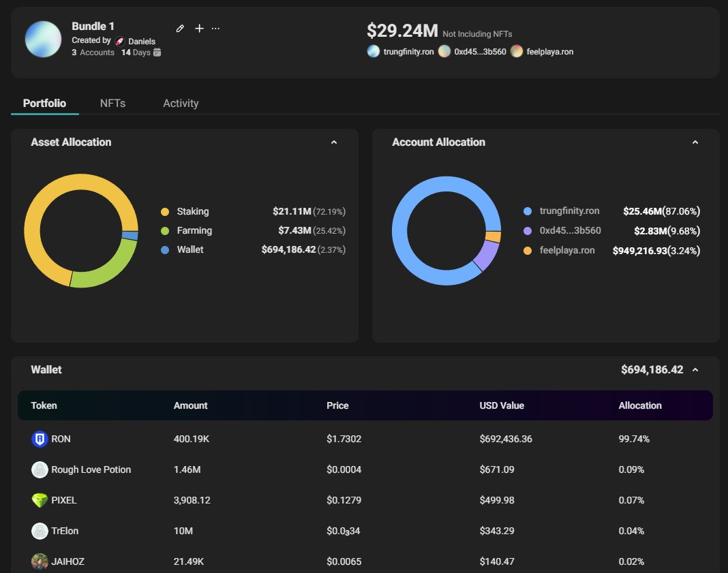728x573 pixels.
Task: Click the Bundle 1 avatar image
Action: click(x=43, y=39)
